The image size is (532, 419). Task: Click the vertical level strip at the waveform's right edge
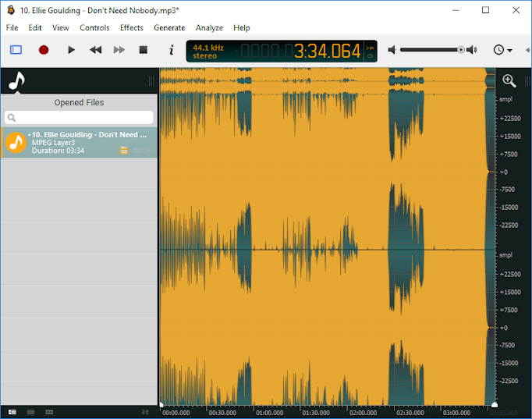491,236
